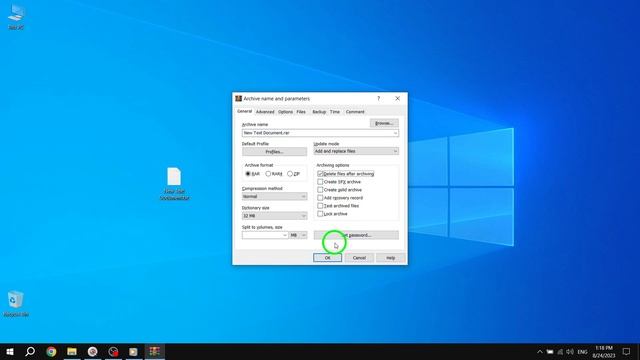Image resolution: width=640 pixels, height=360 pixels.
Task: Open the Compression method dropdown
Action: pos(274,196)
